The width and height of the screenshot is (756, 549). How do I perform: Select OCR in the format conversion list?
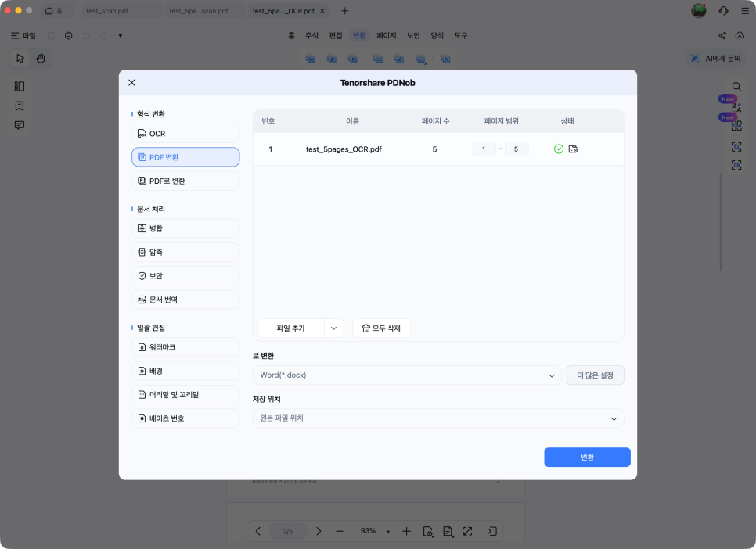coord(185,134)
